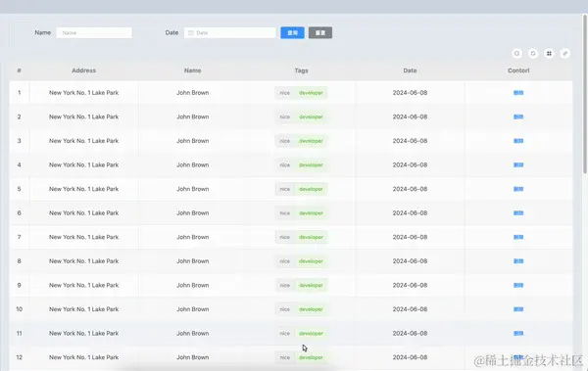Refresh the table with the circular arrows icon
The width and height of the screenshot is (588, 371).
tap(533, 54)
